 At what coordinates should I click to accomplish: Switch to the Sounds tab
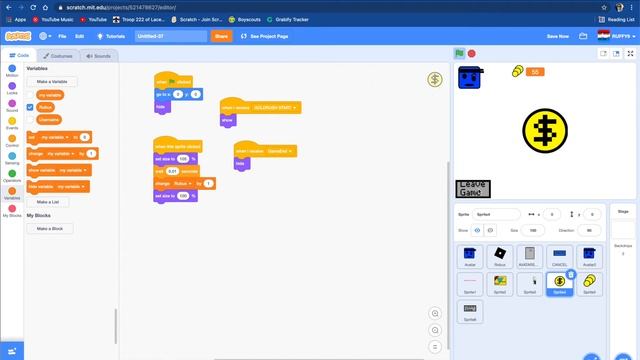pyautogui.click(x=98, y=56)
